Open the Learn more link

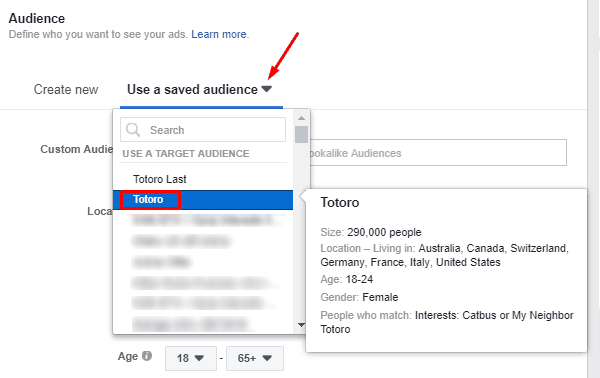[x=219, y=34]
